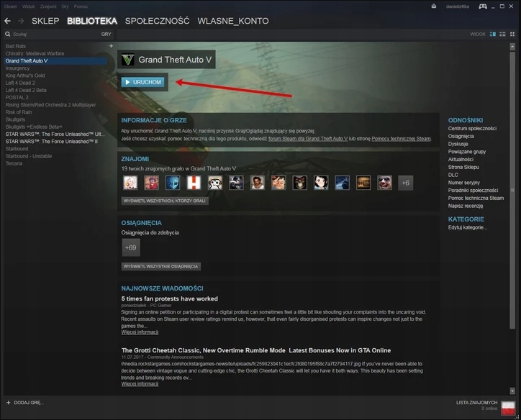The height and width of the screenshot is (420, 521).
Task: Open Powiązane grupy link
Action: tap(467, 152)
